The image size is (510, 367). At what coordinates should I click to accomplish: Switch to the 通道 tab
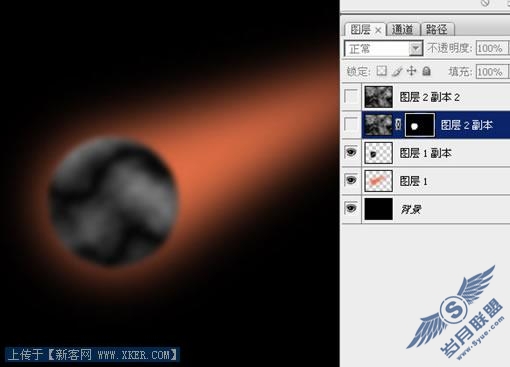click(x=403, y=30)
